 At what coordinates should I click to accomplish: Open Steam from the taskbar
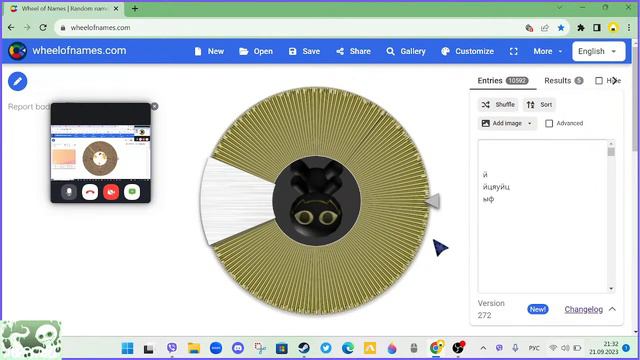point(304,348)
